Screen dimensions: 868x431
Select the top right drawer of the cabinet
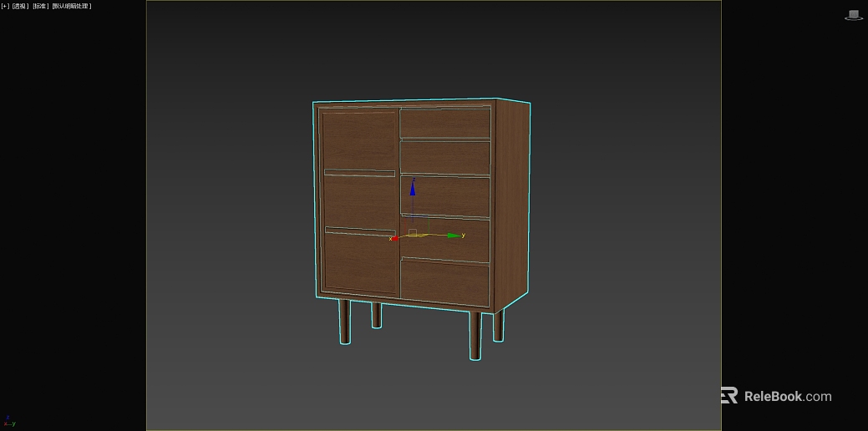(445, 122)
